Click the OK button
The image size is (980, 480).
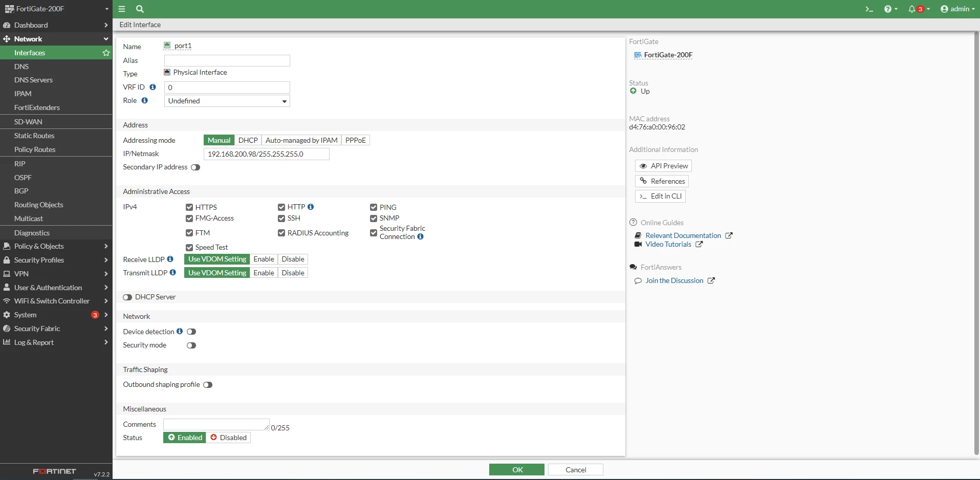coord(517,470)
